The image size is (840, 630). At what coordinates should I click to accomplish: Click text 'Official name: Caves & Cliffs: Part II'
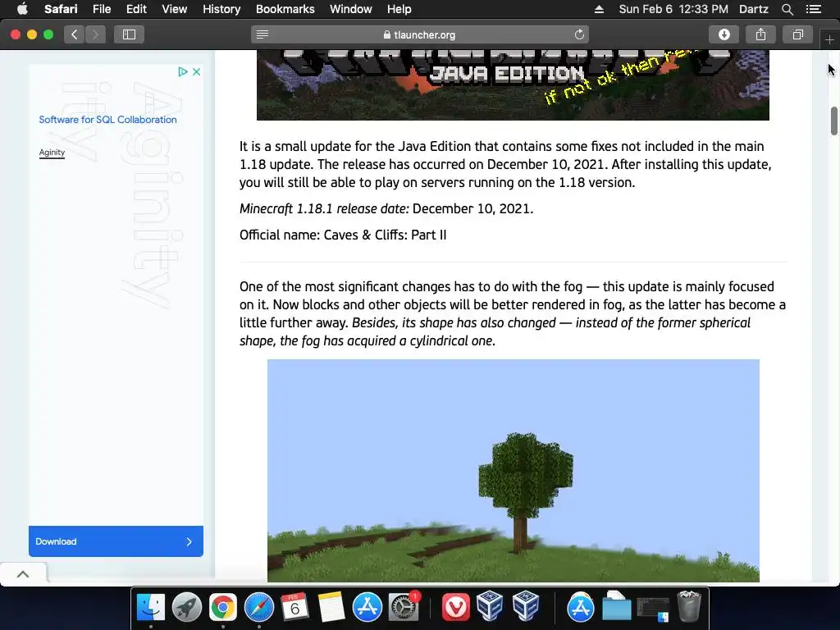pyautogui.click(x=343, y=235)
